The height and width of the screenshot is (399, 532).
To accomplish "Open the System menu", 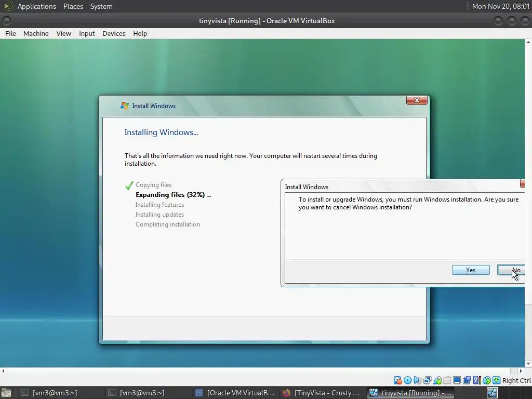I will tap(101, 6).
